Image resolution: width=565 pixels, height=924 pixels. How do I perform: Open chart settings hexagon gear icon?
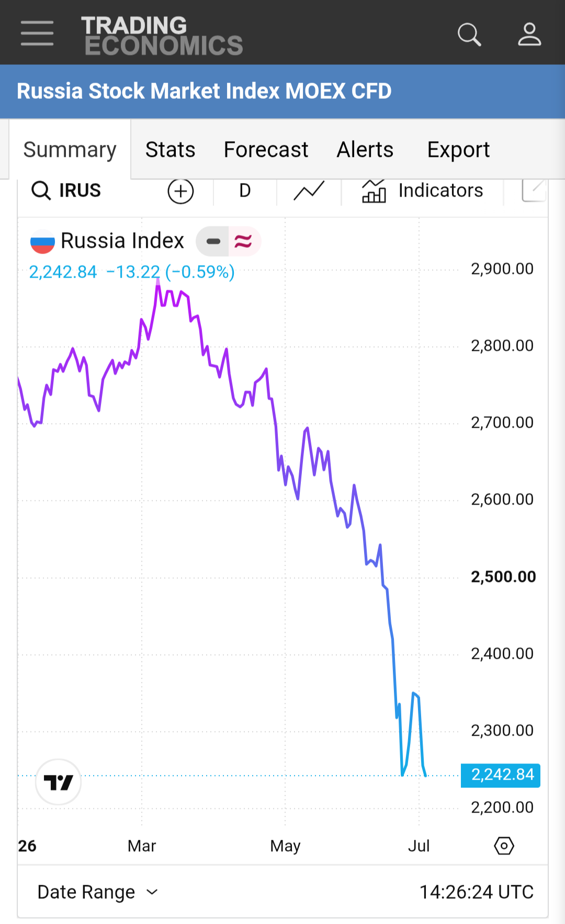pyautogui.click(x=504, y=846)
